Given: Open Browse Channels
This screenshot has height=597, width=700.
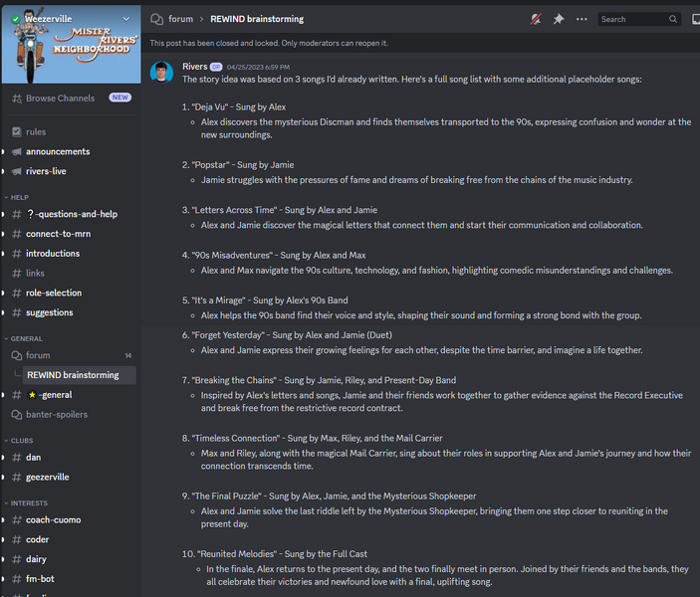Looking at the screenshot, I should pyautogui.click(x=60, y=99).
